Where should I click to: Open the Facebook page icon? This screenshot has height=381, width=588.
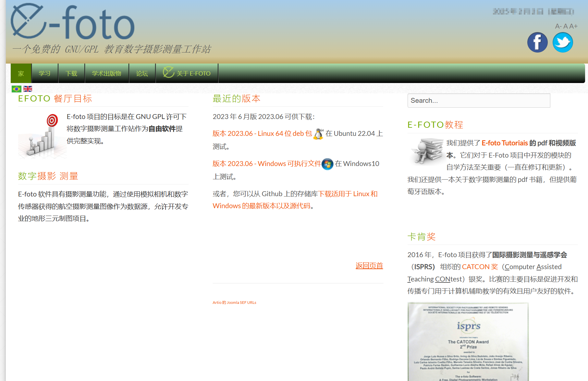pos(537,42)
